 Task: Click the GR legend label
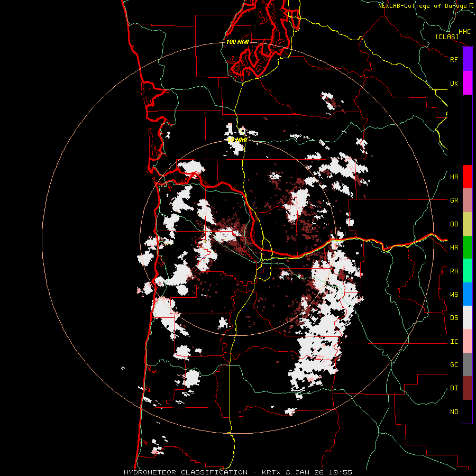click(x=454, y=200)
